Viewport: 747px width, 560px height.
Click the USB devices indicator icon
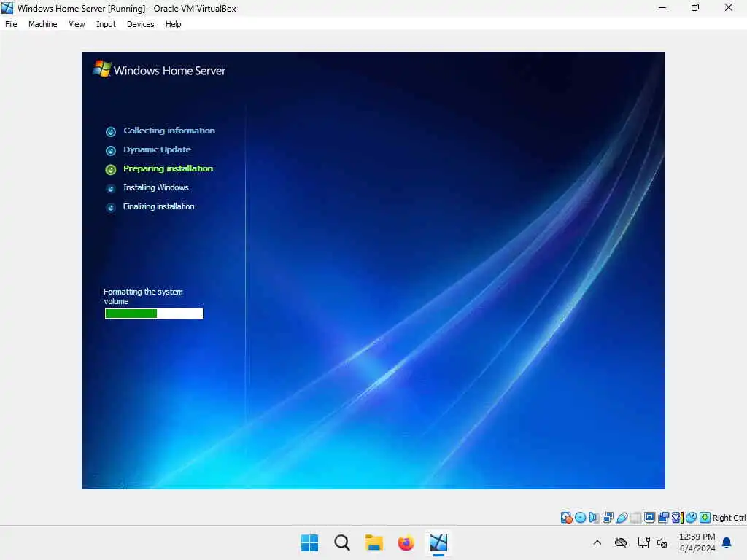tap(622, 518)
